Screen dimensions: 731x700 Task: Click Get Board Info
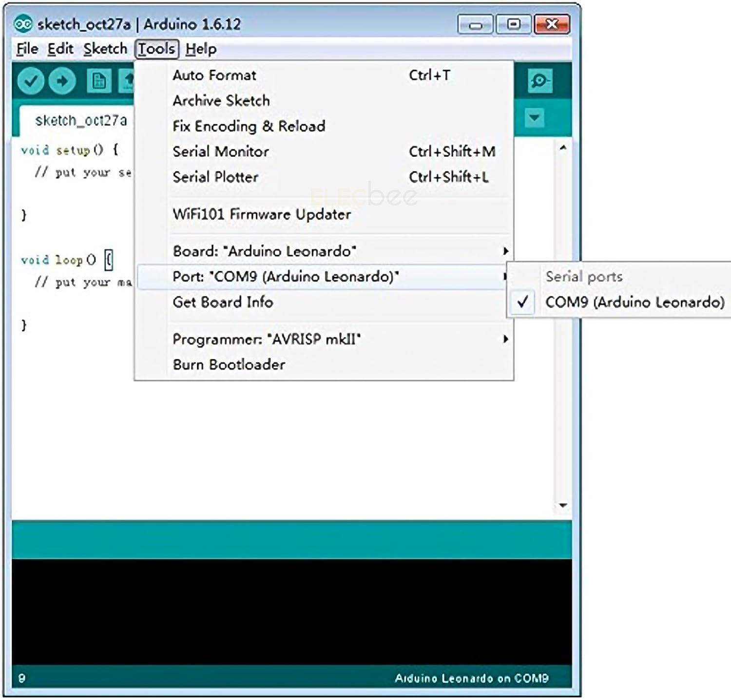[x=223, y=302]
